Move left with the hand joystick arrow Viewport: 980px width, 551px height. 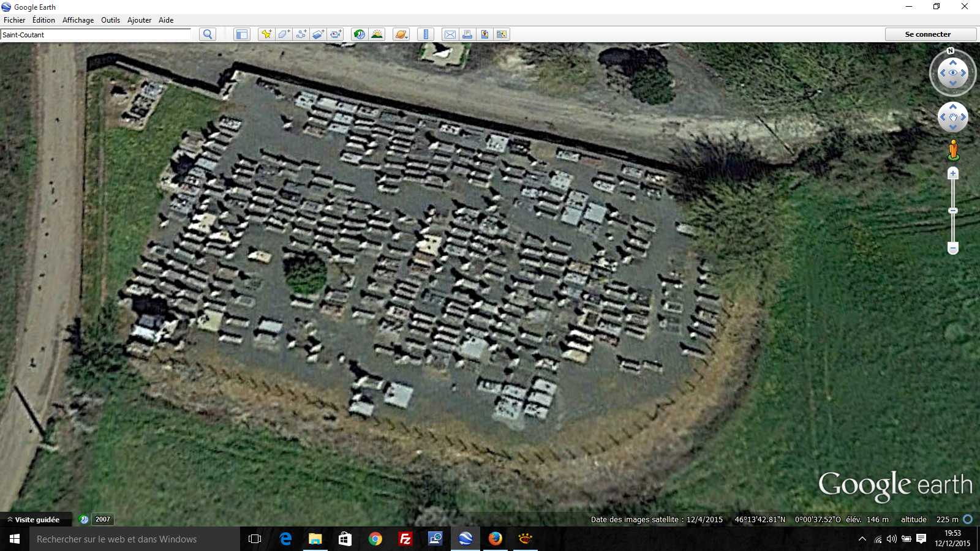point(942,117)
